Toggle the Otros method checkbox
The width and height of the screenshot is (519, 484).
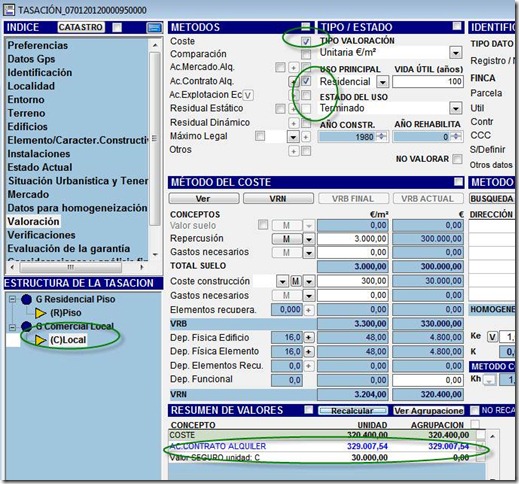[x=306, y=151]
